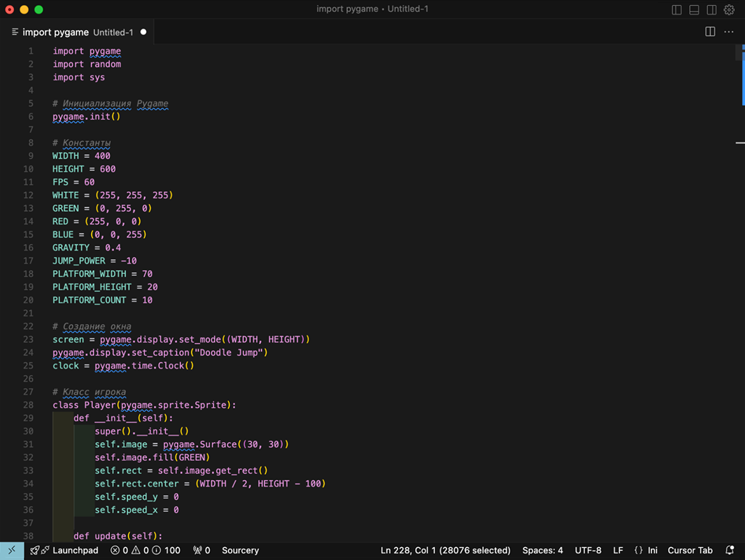Click unsaved dot on Untitled-1 tab

[x=144, y=32]
